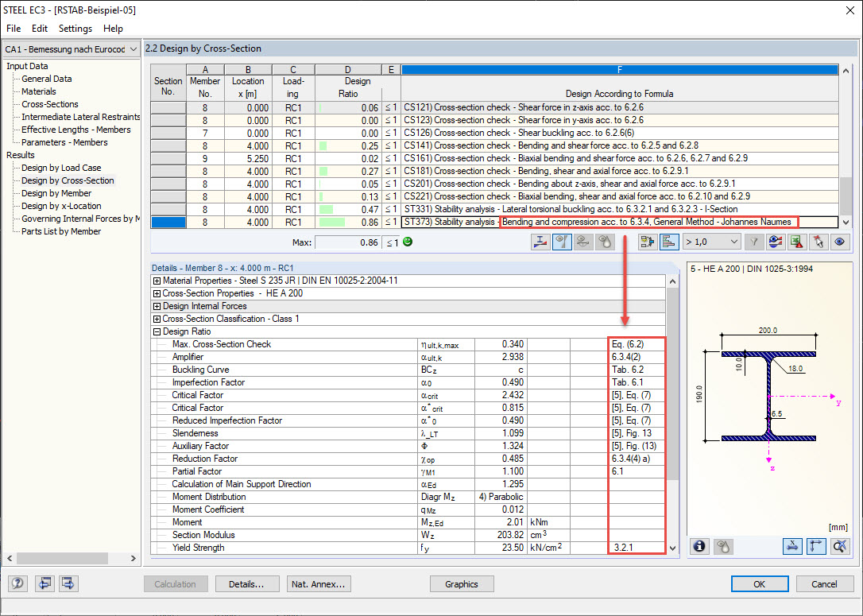Click the results table vertical scrollbar
The height and width of the screenshot is (616, 863).
click(846, 146)
